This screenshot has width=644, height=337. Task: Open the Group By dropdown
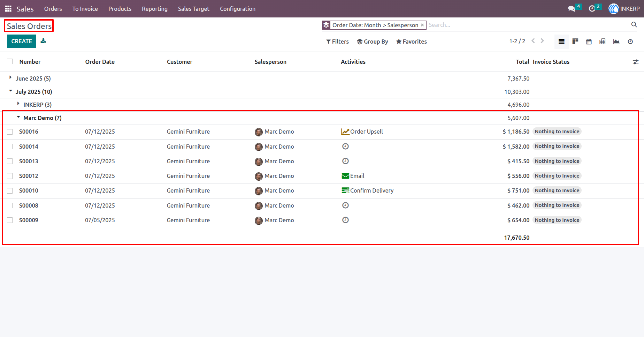(373, 42)
